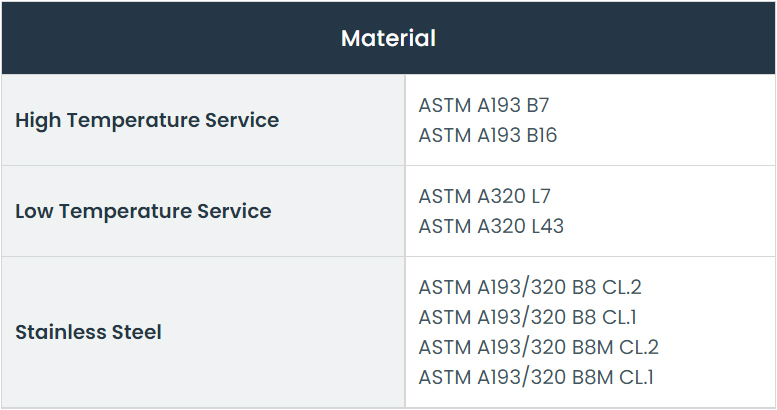Viewport: 777px width, 410px height.
Task: Click the ASTM A193 B7 entry
Action: click(484, 106)
